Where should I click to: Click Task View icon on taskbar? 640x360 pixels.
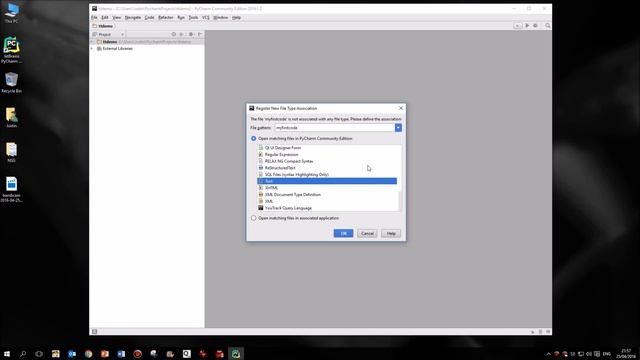pos(39,354)
